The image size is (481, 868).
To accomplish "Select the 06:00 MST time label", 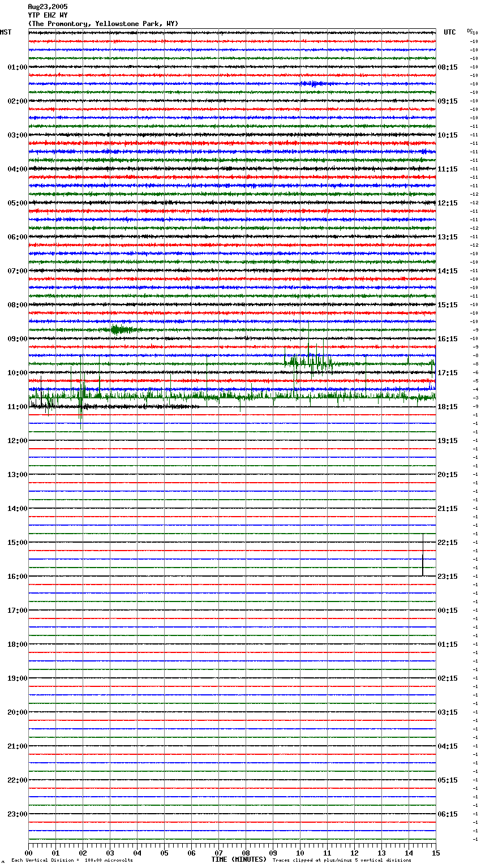I will [18, 237].
